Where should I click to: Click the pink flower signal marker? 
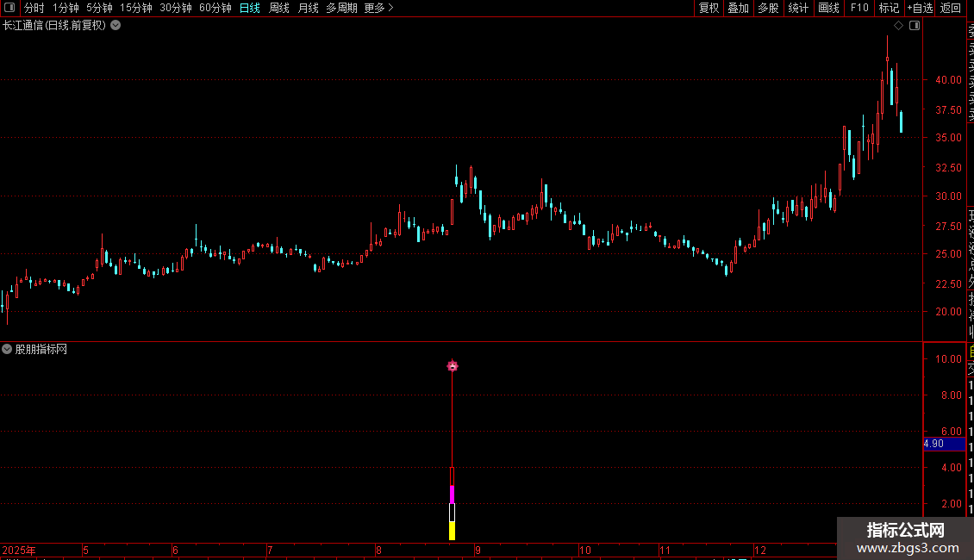[x=453, y=365]
